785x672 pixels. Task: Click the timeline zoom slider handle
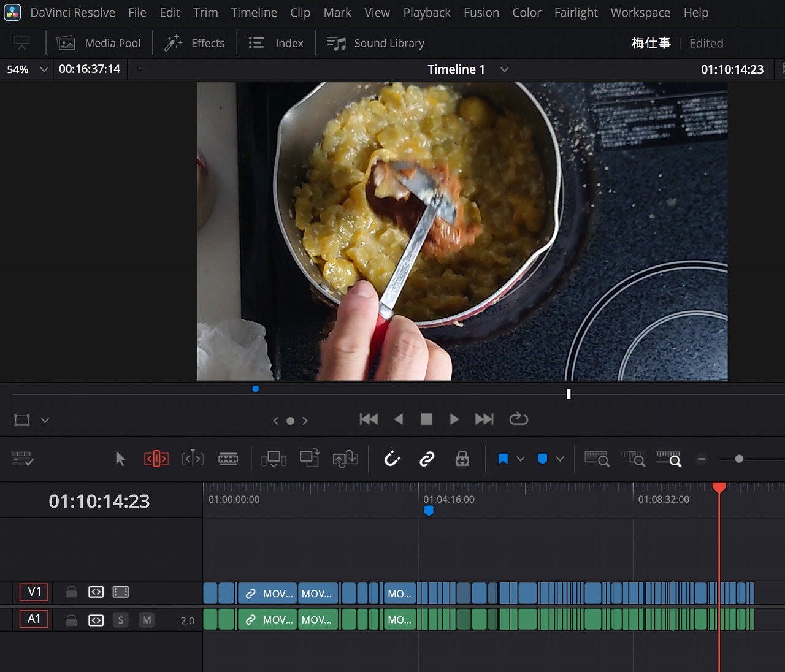pos(739,459)
